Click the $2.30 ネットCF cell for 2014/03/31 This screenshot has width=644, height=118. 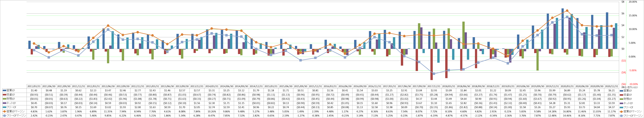pyautogui.click(x=212, y=103)
